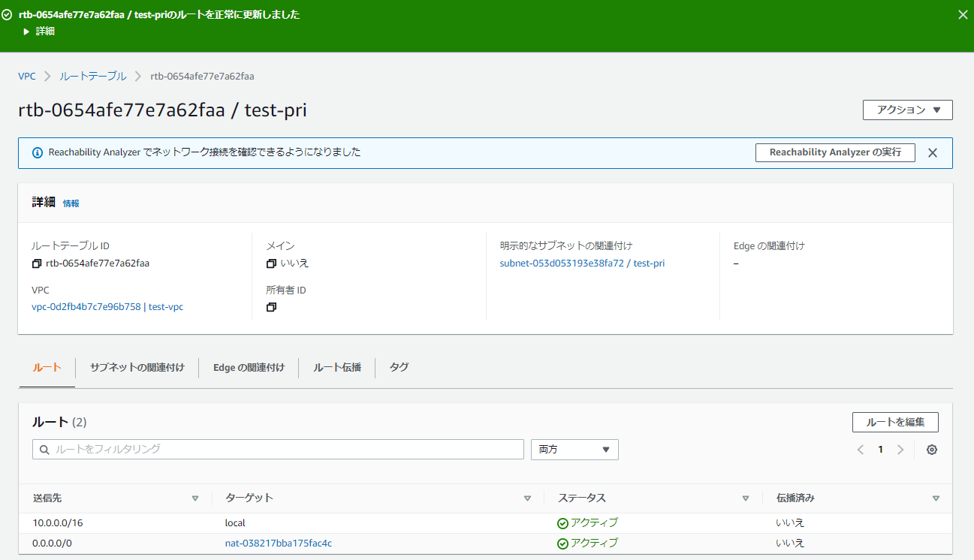Switch to ルート伝播 tab

[x=337, y=368]
